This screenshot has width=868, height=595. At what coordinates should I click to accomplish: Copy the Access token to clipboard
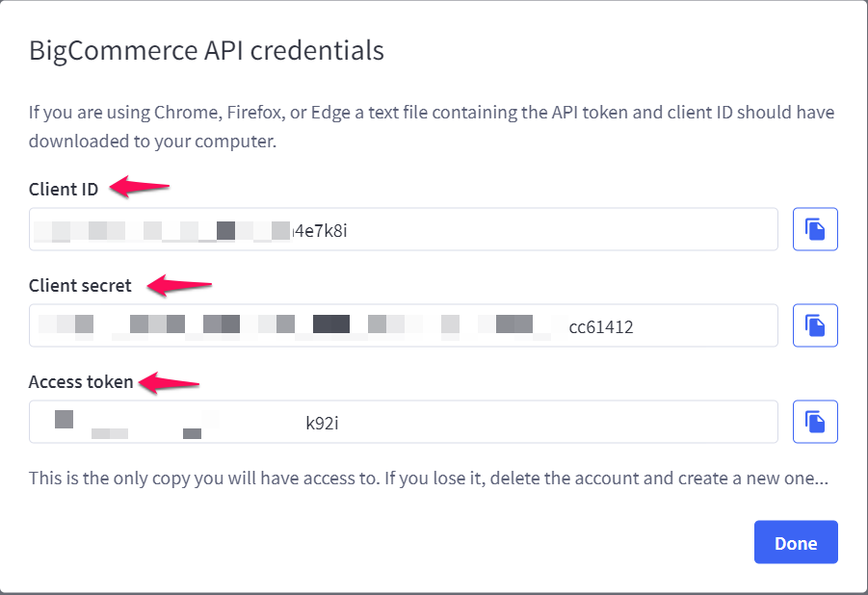815,422
